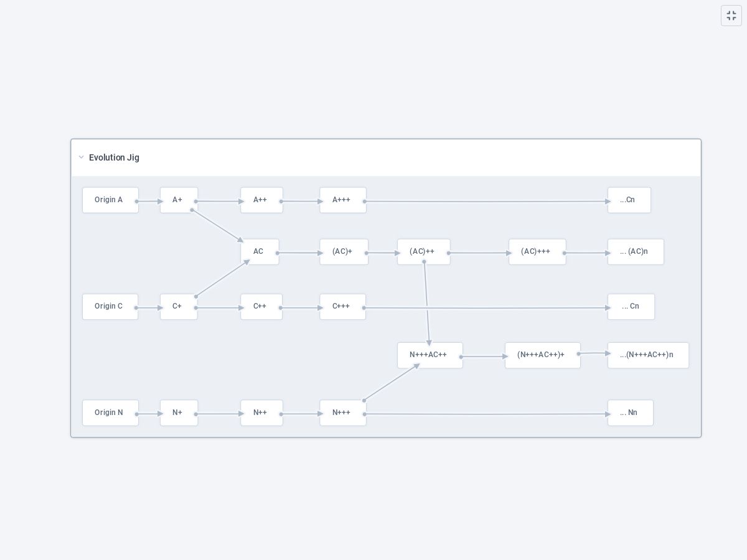The width and height of the screenshot is (747, 560).
Task: Click the Evolution Jig title
Action: pos(114,157)
